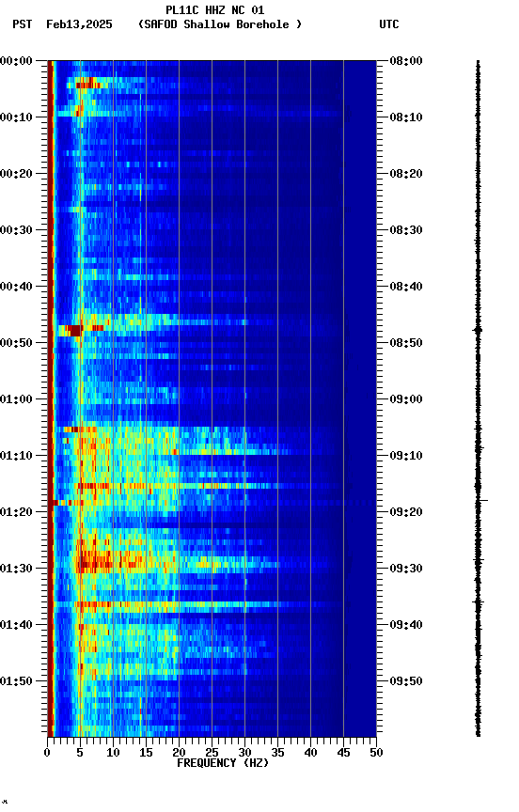Click the '09:00' UTC time label
The height and width of the screenshot is (812, 519).
[406, 399]
